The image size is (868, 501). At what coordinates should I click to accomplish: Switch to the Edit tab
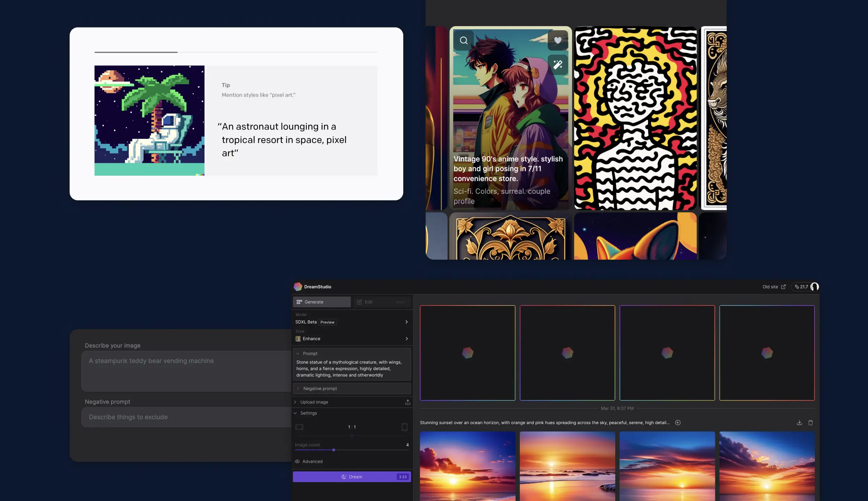383,302
